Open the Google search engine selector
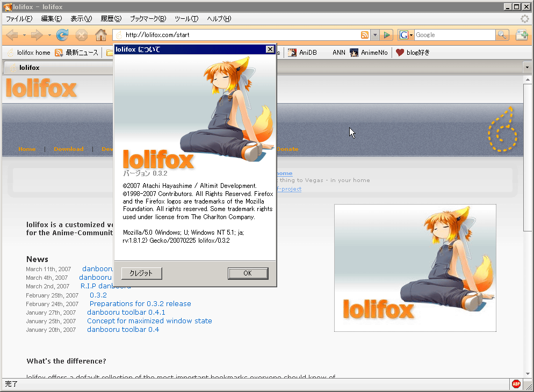Image resolution: width=534 pixels, height=392 pixels. tap(406, 35)
